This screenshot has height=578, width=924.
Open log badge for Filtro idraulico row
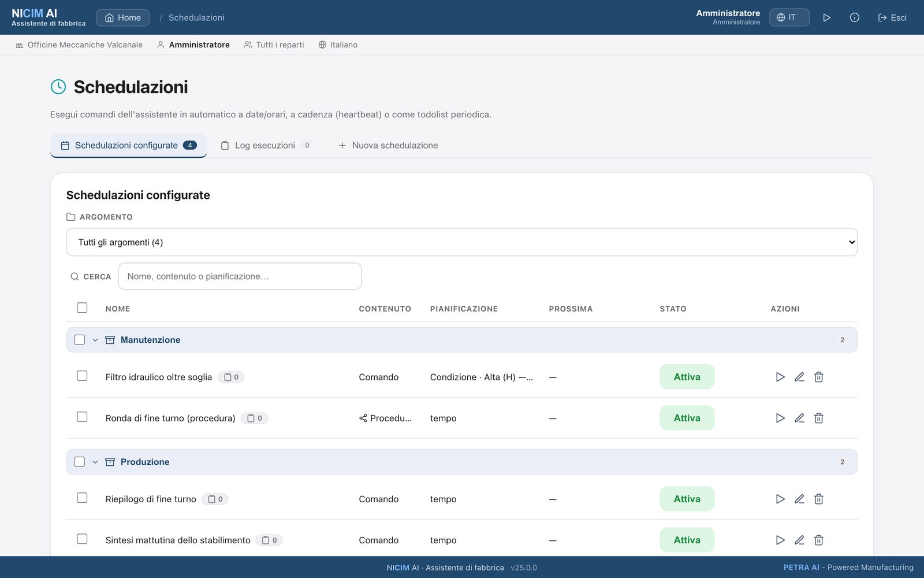(231, 377)
